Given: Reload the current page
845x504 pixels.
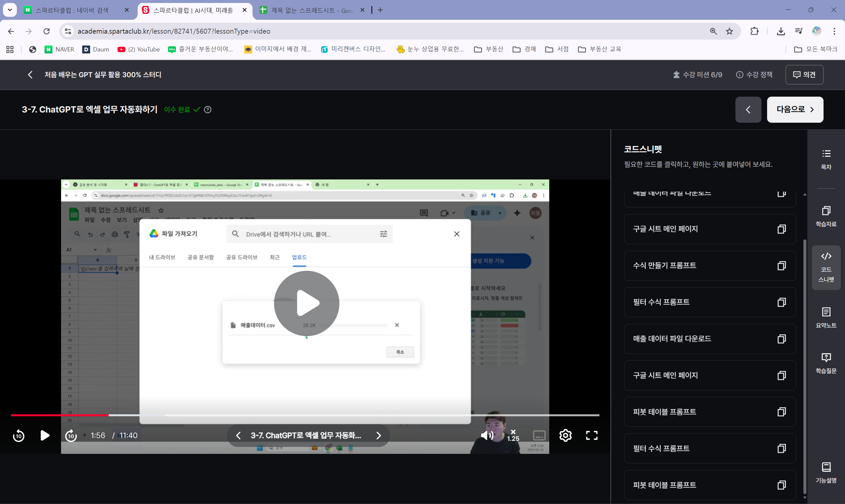Looking at the screenshot, I should tap(47, 31).
